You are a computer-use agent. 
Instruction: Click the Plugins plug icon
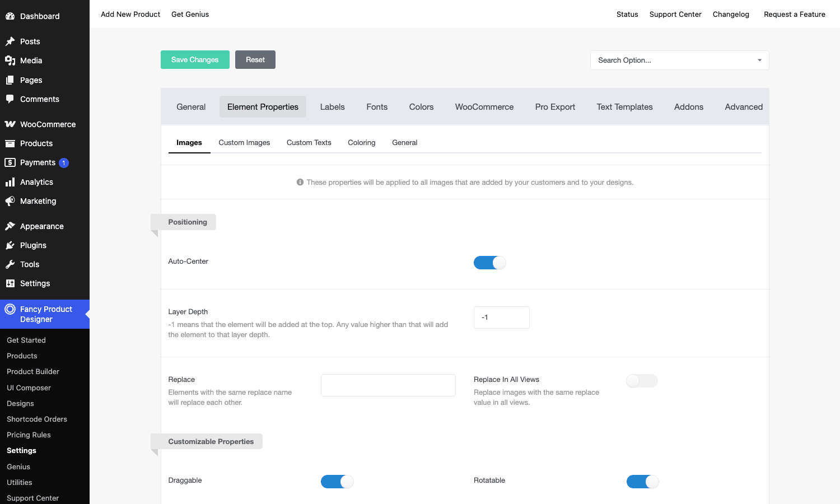pyautogui.click(x=10, y=245)
